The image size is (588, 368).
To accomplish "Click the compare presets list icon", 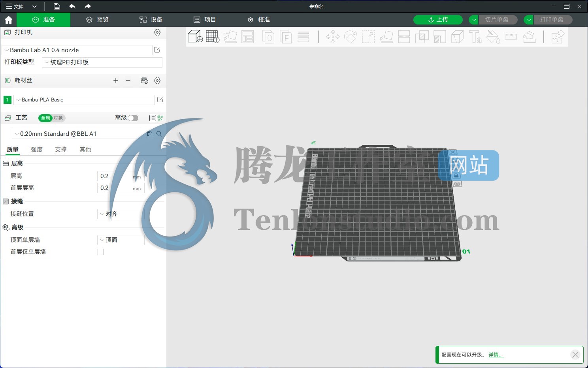I will (x=153, y=118).
